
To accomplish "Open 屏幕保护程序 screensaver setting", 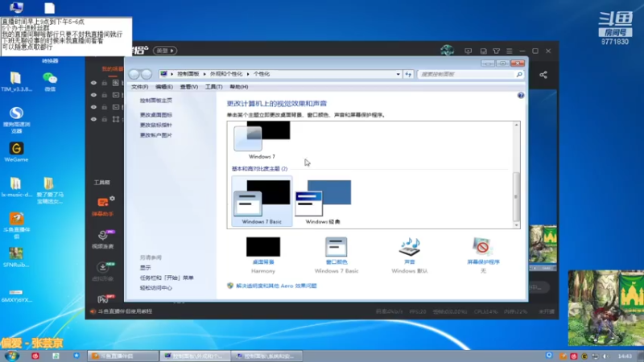I will point(483,255).
